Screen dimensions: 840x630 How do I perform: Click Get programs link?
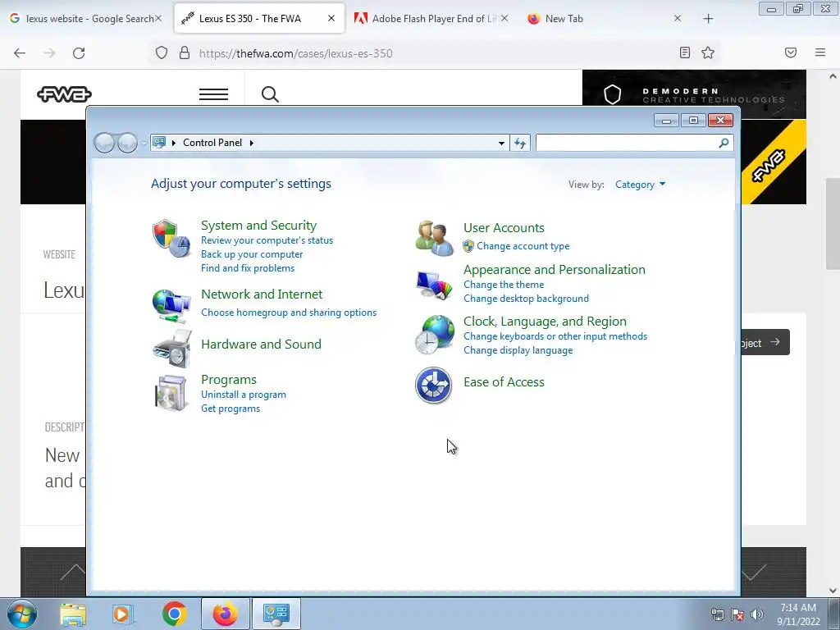click(x=231, y=409)
